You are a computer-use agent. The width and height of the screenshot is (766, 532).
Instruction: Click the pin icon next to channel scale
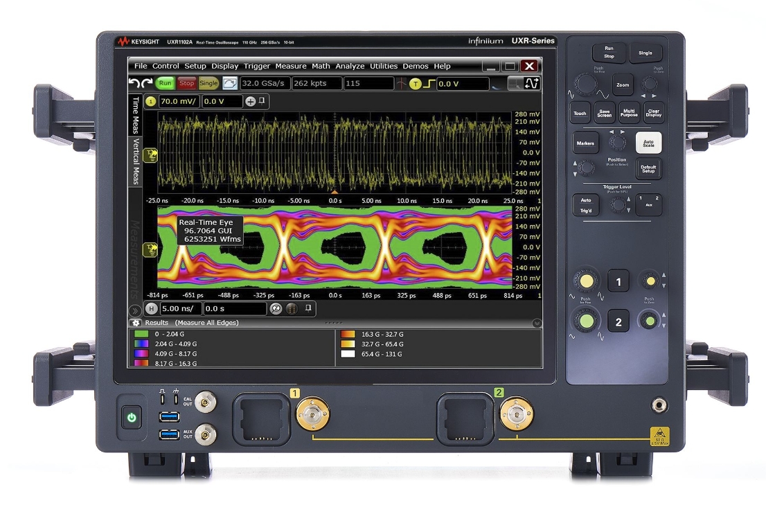[262, 101]
